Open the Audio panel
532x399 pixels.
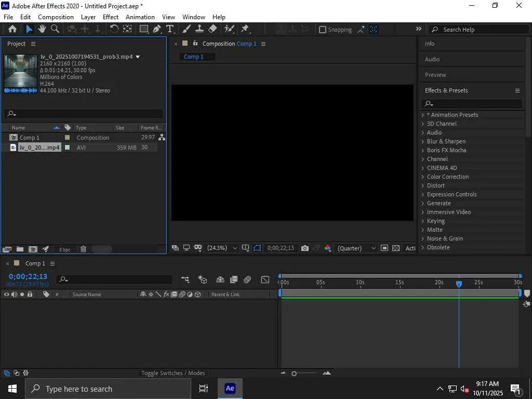click(432, 59)
